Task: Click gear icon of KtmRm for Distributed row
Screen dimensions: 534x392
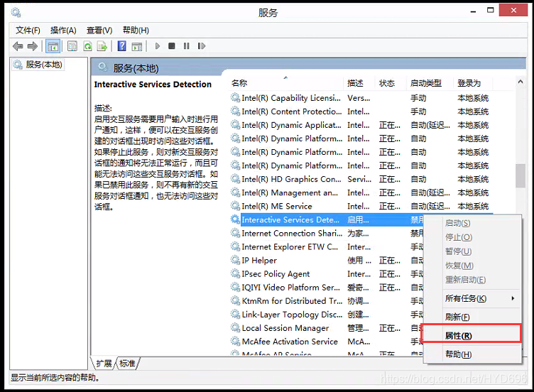Action: [x=235, y=300]
